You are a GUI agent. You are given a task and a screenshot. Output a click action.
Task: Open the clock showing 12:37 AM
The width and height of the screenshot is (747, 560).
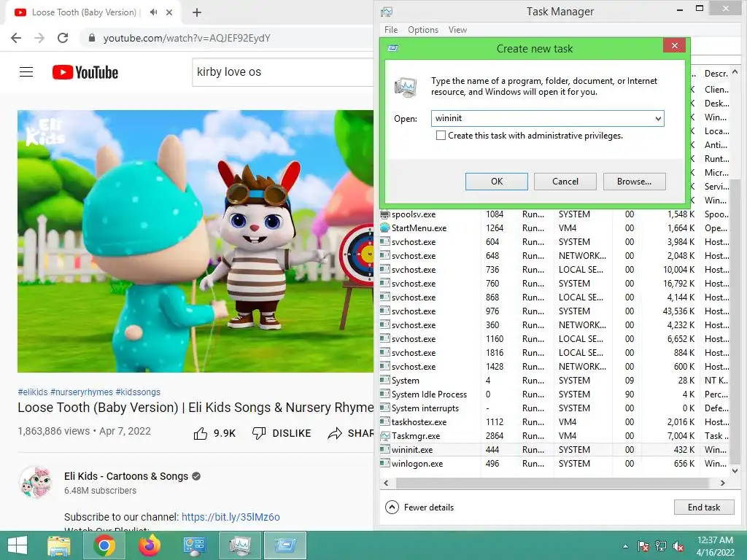pyautogui.click(x=715, y=546)
